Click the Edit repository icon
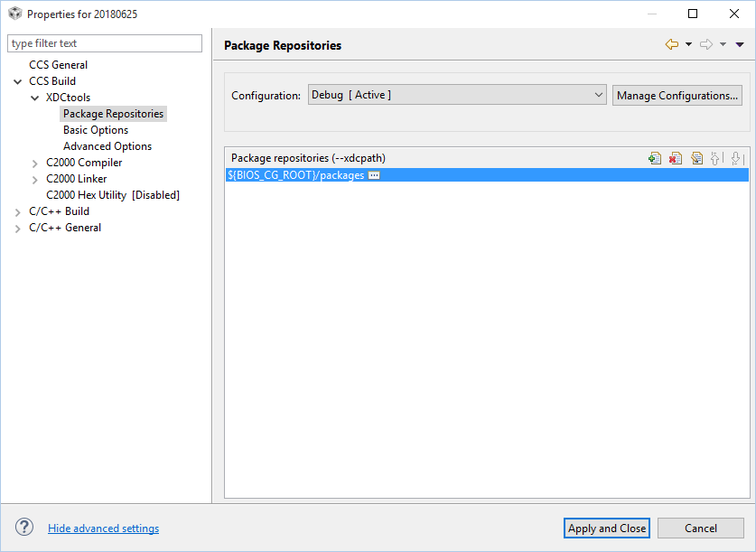Viewport: 756px width, 552px height. tap(696, 158)
